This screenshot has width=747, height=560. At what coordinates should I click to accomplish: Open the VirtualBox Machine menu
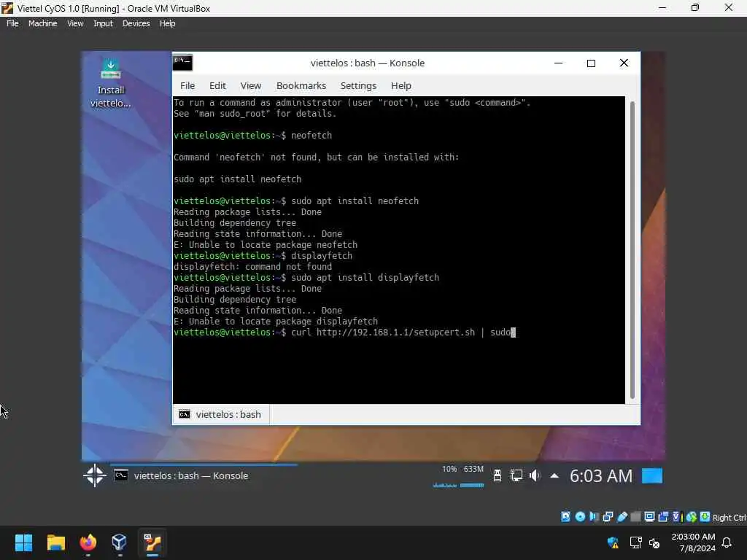(x=43, y=23)
